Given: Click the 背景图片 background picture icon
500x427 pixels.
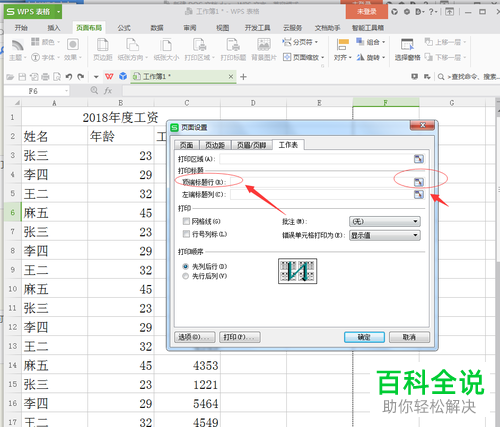Looking at the screenshot, I should 264,45.
